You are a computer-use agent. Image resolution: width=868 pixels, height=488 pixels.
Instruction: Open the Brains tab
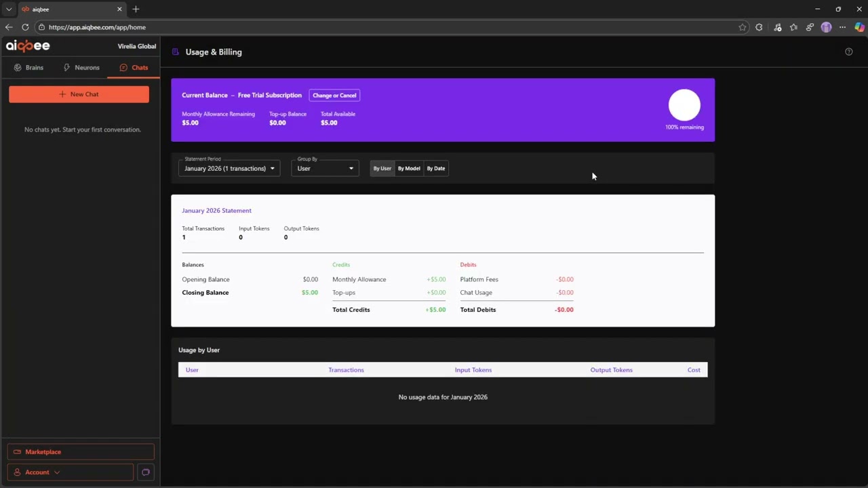point(28,67)
